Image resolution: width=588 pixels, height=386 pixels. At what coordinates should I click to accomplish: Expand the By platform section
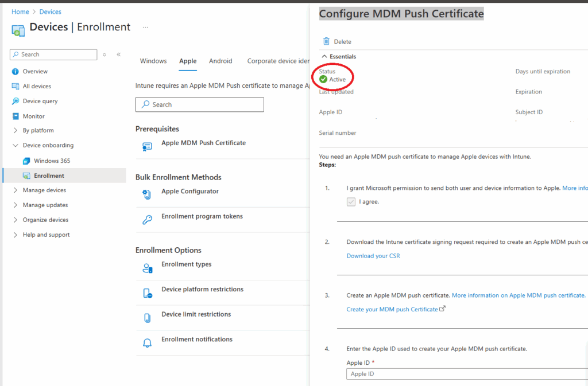(16, 130)
